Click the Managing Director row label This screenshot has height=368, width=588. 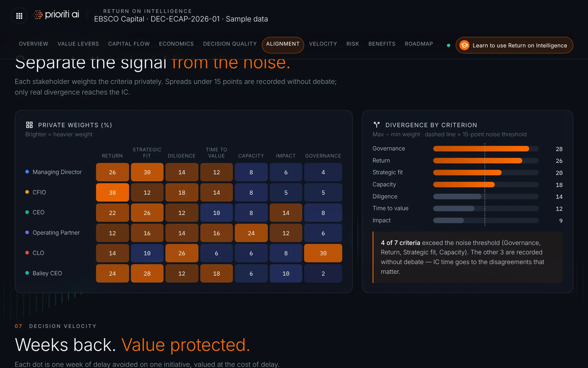[57, 172]
